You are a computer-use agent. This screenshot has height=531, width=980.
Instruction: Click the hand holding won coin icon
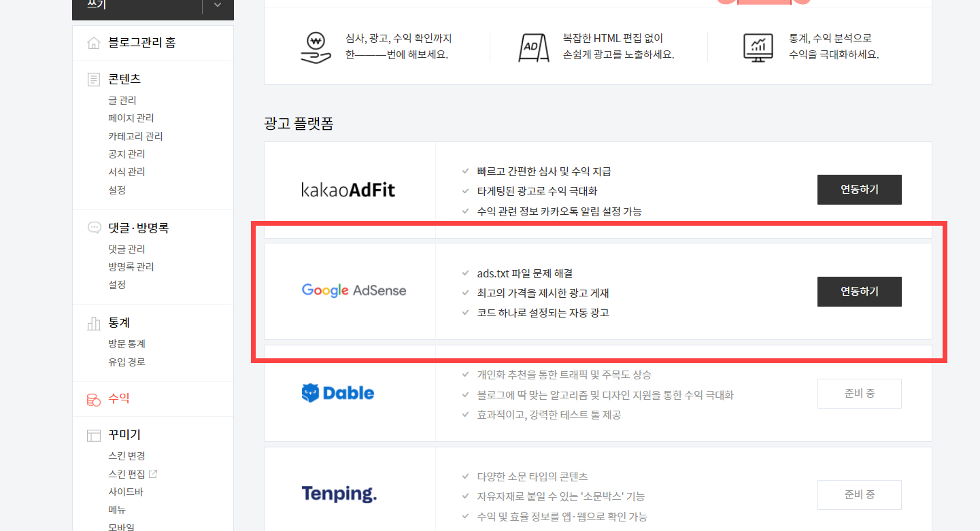click(316, 47)
